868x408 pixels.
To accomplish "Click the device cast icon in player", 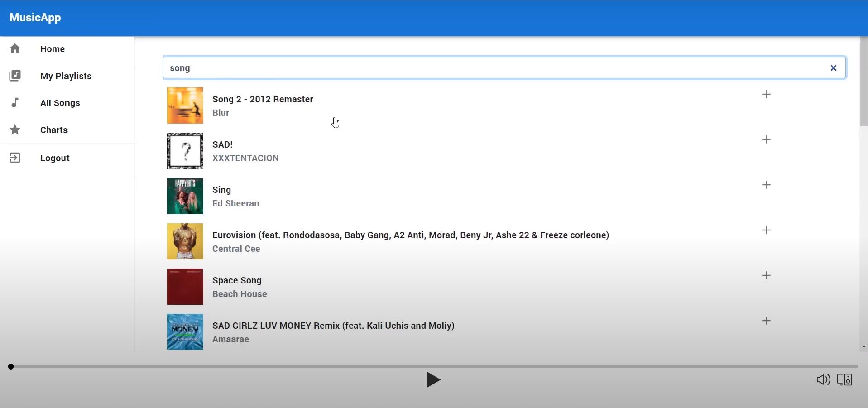I will tap(844, 379).
